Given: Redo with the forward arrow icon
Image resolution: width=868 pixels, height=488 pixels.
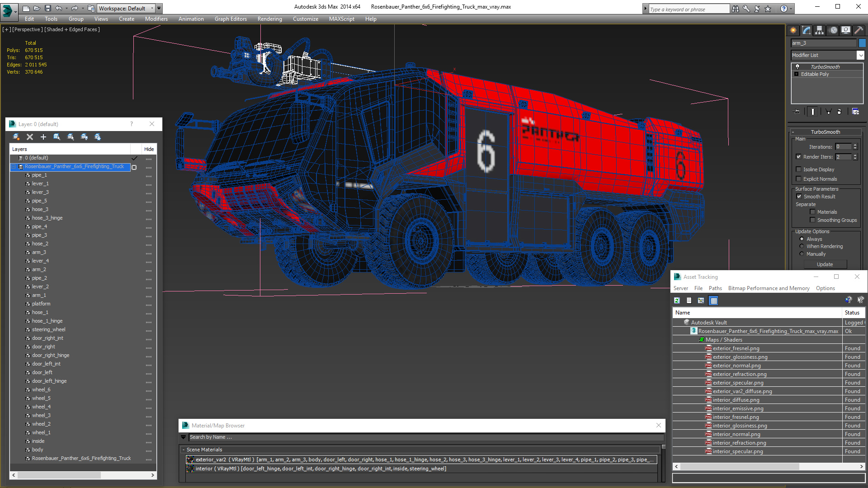Looking at the screenshot, I should click(75, 8).
